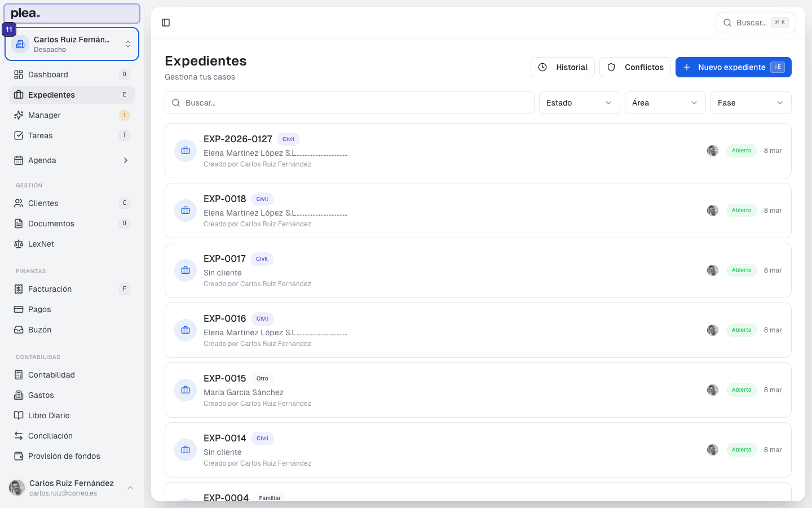Click the Civil tag on EXP-0016

point(262,319)
